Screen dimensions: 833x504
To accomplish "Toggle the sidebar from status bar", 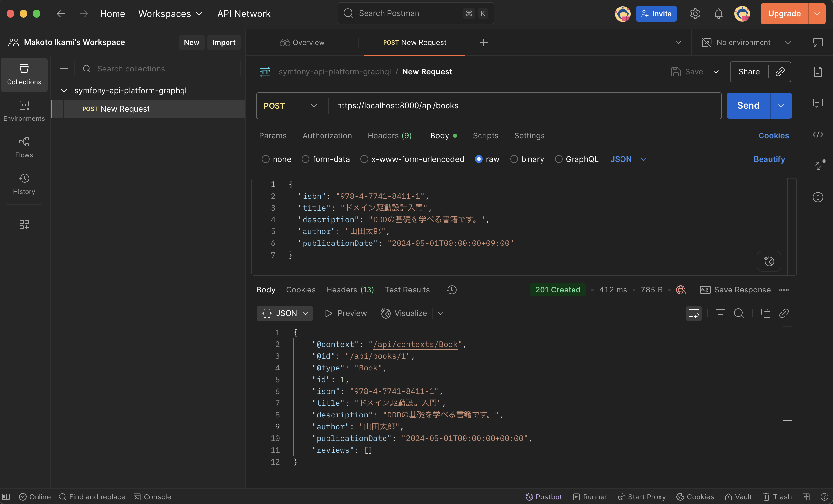I will pos(6,496).
